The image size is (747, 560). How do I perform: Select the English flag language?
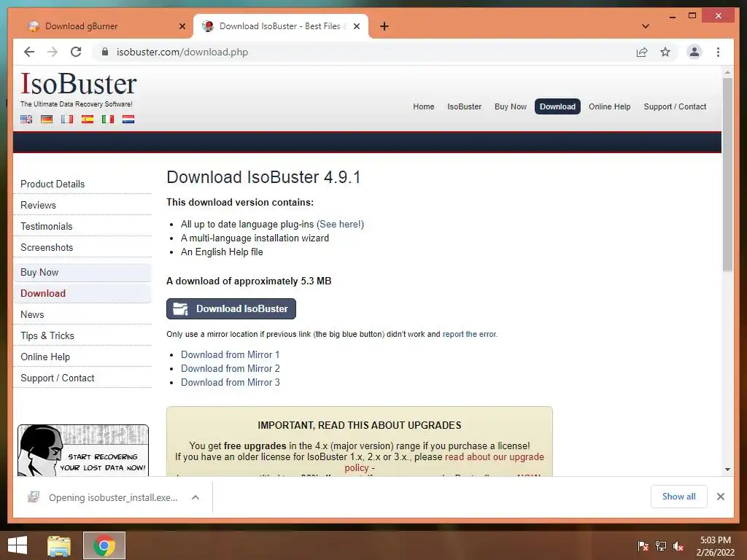26,119
